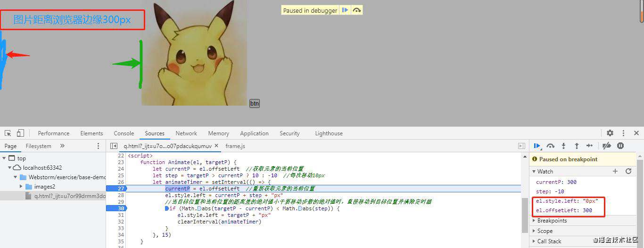This screenshot has height=248, width=644.
Task: Hide the debugger sidebar toggle icon
Action: tap(521, 146)
